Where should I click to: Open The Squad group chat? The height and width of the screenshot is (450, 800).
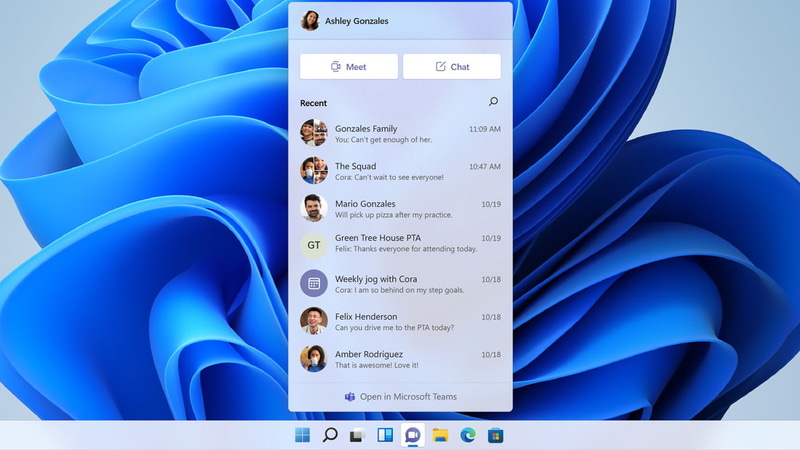pyautogui.click(x=401, y=171)
